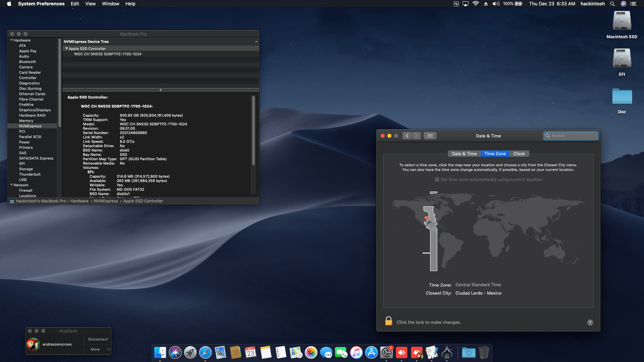The height and width of the screenshot is (362, 644).
Task: Collapse the Network section triangle
Action: tap(12, 185)
